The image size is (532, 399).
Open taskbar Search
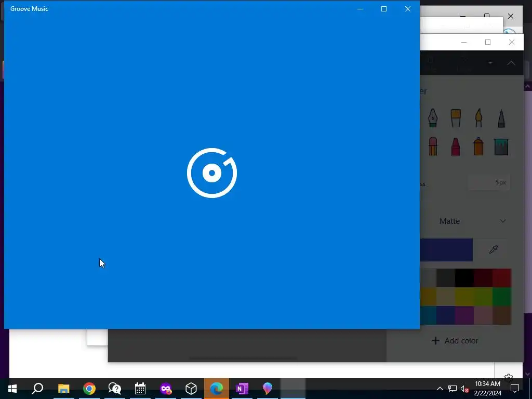point(37,389)
